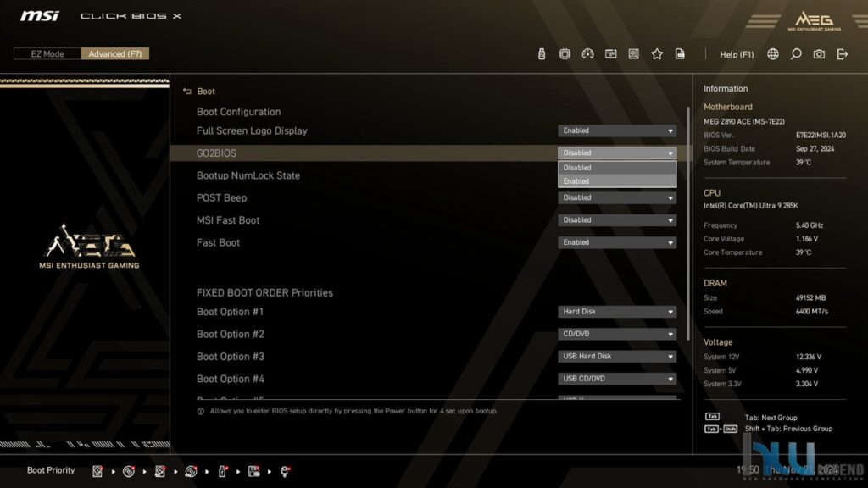Select Boot Priority USB hard disk icon
This screenshot has height=488, width=868.
(160, 471)
